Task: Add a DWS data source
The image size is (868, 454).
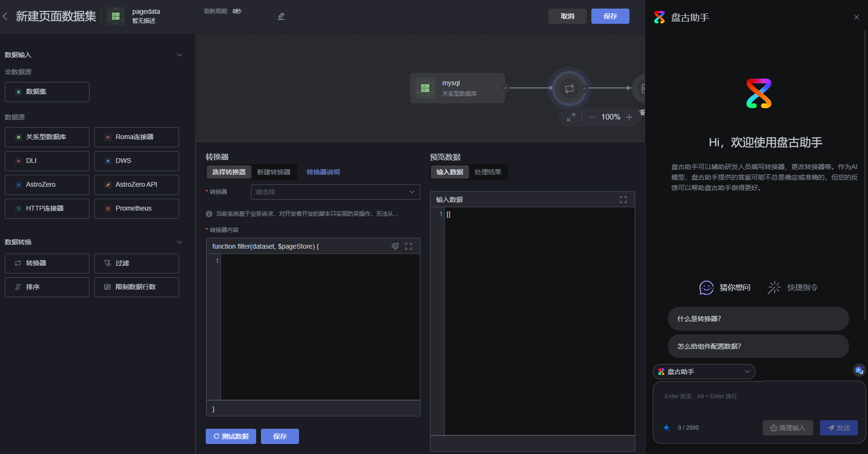Action: pyautogui.click(x=137, y=161)
